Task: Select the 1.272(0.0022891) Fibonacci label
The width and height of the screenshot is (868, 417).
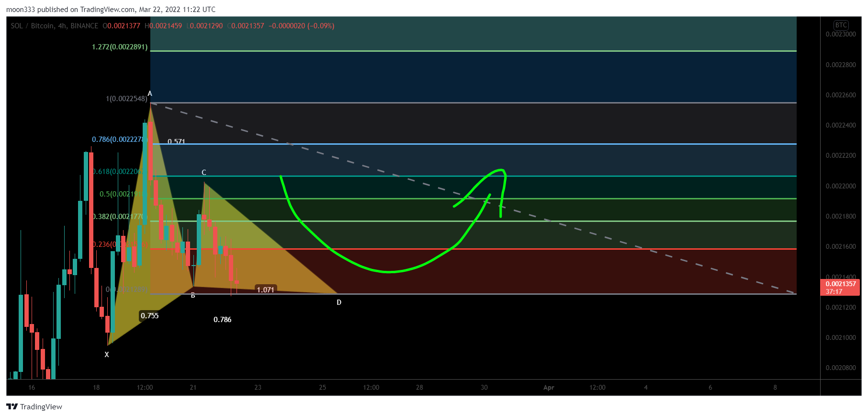Action: (x=120, y=47)
